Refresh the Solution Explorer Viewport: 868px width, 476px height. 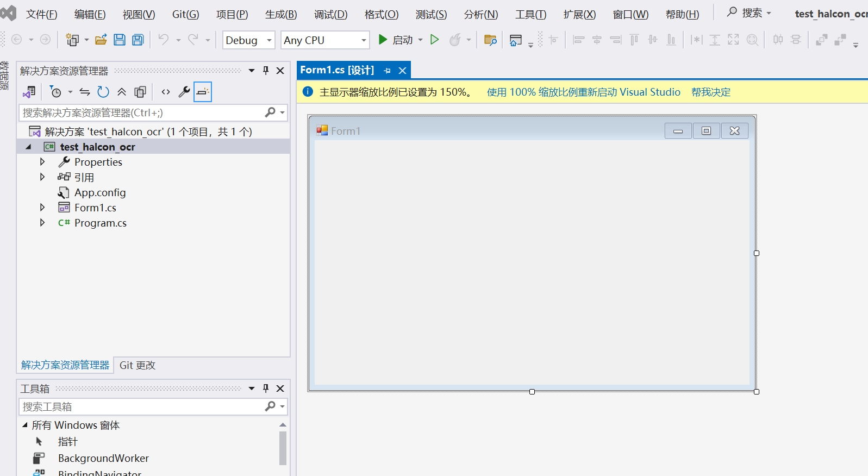[x=103, y=92]
